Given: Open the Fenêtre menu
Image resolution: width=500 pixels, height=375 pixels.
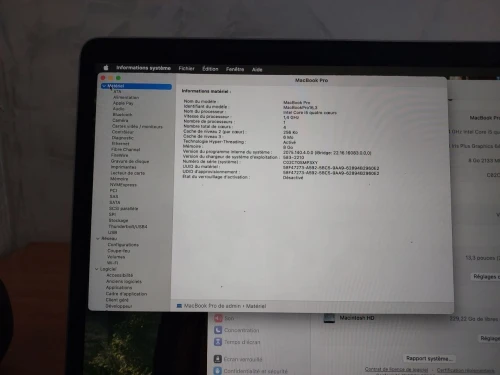Looking at the screenshot, I should [x=235, y=69].
